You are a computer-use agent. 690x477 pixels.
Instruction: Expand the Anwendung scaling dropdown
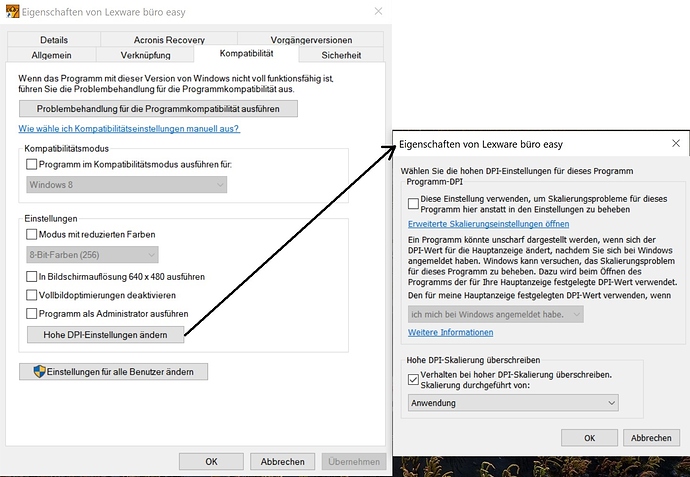click(513, 403)
